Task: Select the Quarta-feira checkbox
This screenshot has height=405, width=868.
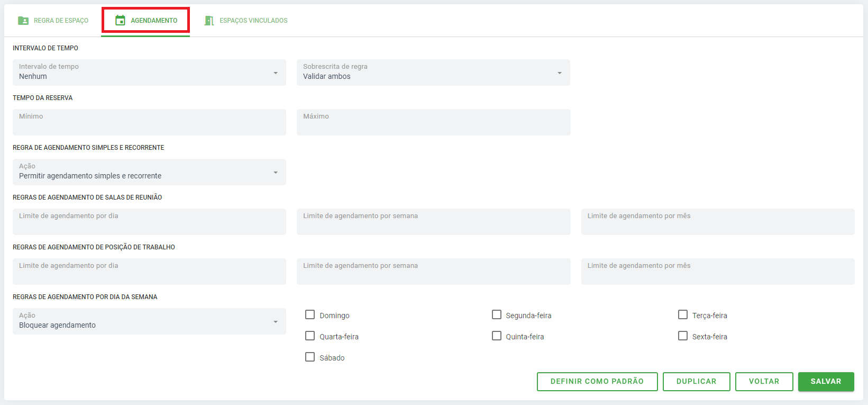Action: click(x=310, y=336)
